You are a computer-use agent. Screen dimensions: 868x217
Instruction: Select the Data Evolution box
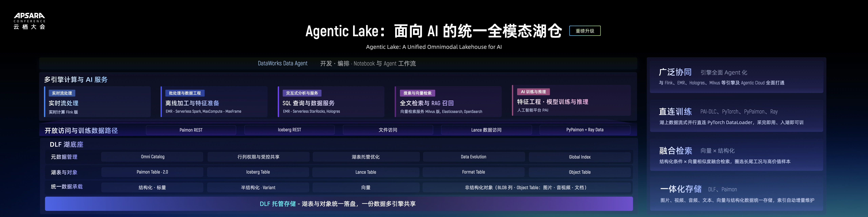[474, 157]
